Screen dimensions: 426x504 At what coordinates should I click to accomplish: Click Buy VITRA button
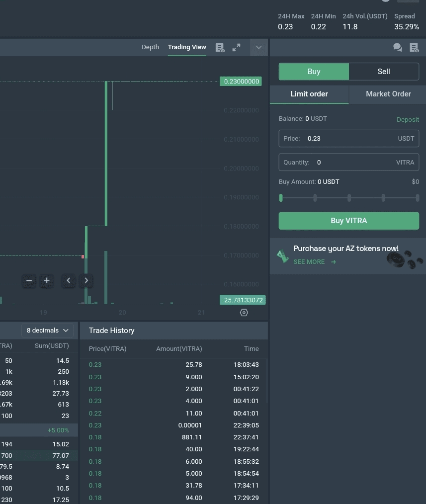(x=349, y=221)
